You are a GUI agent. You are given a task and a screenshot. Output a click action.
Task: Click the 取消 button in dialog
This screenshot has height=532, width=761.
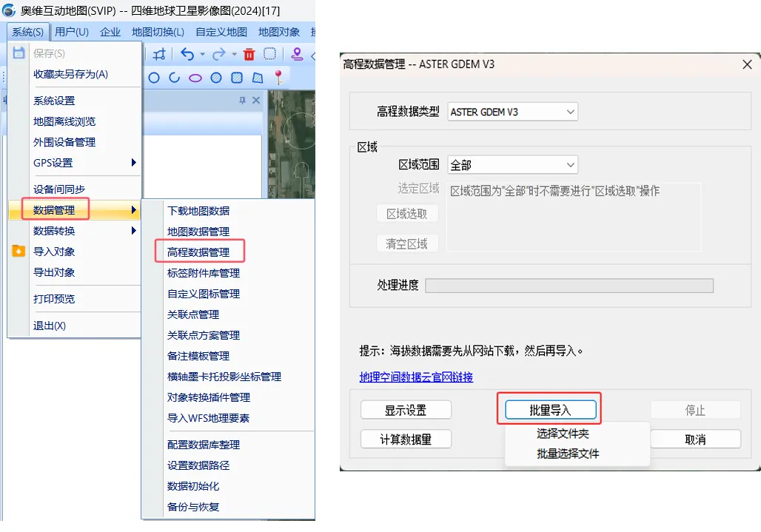pos(695,440)
